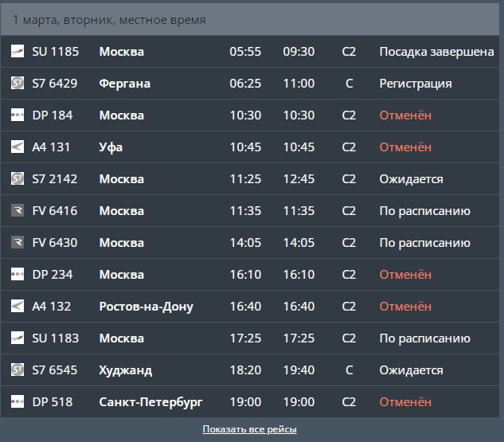Click the Pobeda icon beside DP 234
The width and height of the screenshot is (504, 442).
(x=18, y=275)
